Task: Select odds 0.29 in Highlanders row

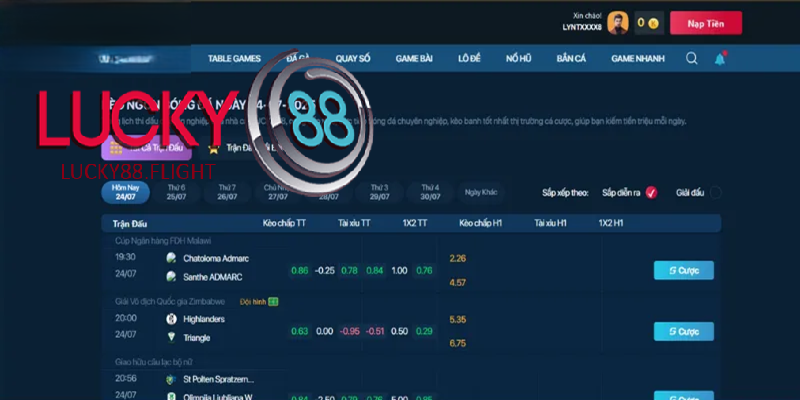Action: 424,331
